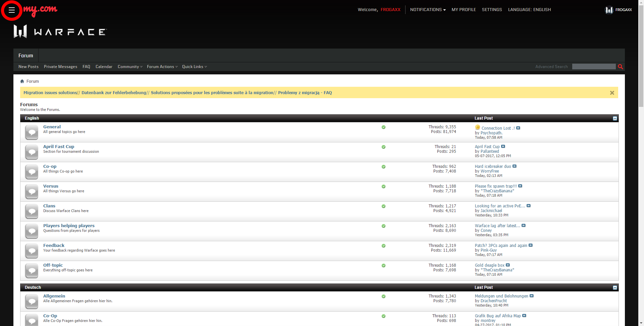
Task: Close the migration issues notice
Action: tap(612, 93)
